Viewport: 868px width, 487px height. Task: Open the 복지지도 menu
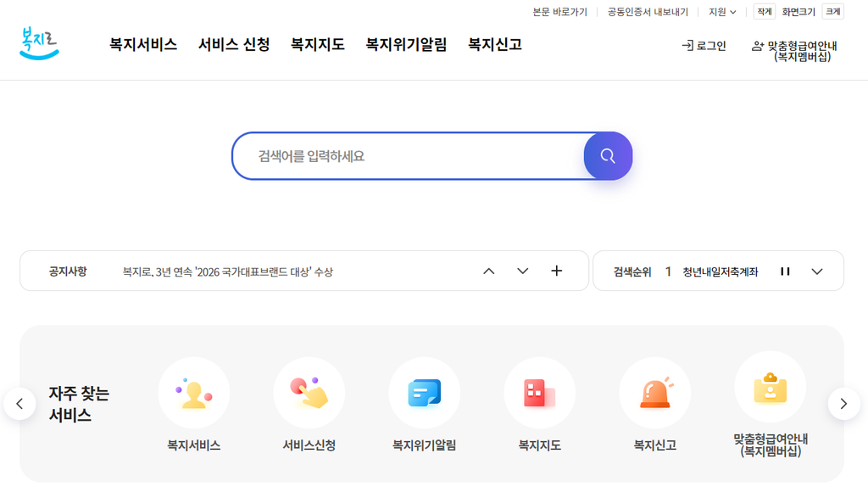[x=318, y=44]
